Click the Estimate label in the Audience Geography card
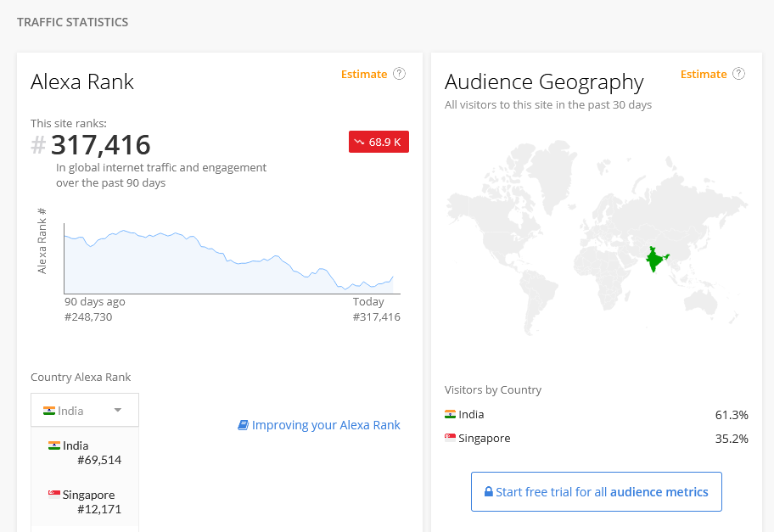Image resolution: width=774 pixels, height=532 pixels. (704, 75)
